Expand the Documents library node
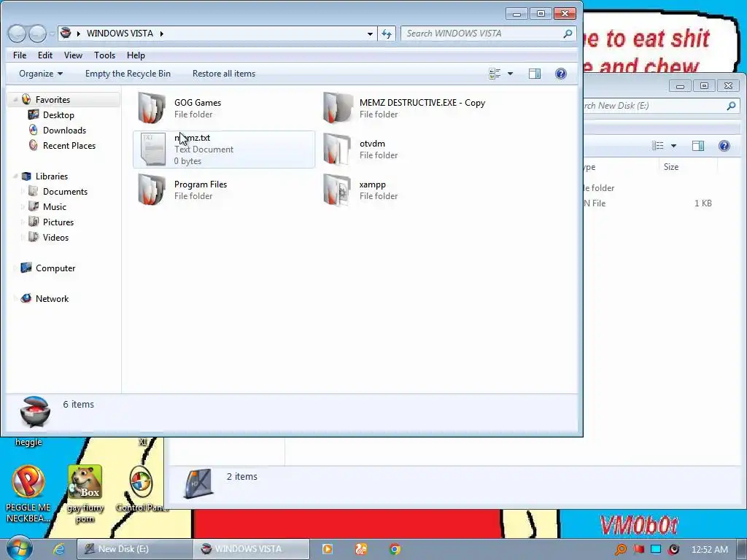 [23, 192]
